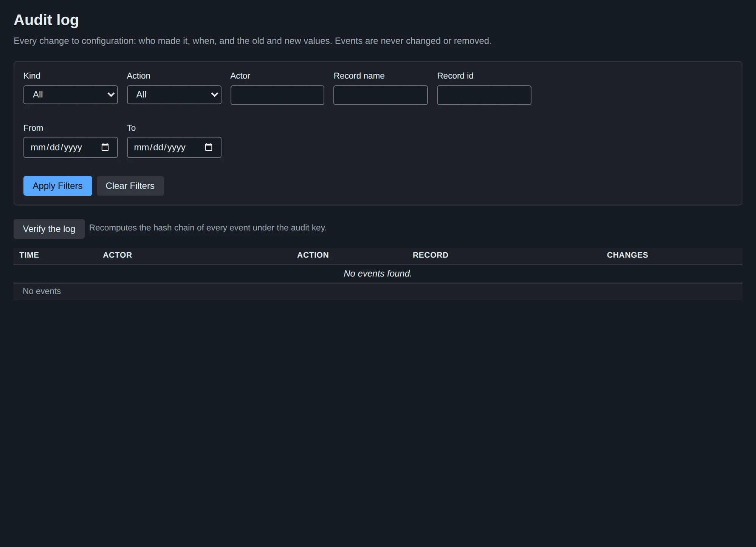
Task: Focus the Record name text box
Action: point(381,95)
